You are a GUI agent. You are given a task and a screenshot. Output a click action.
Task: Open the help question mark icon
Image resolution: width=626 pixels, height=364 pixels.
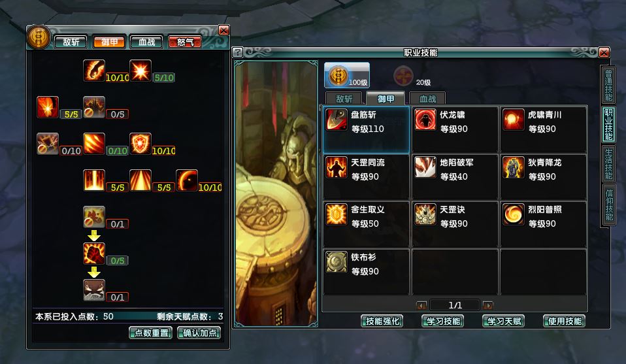(237, 52)
